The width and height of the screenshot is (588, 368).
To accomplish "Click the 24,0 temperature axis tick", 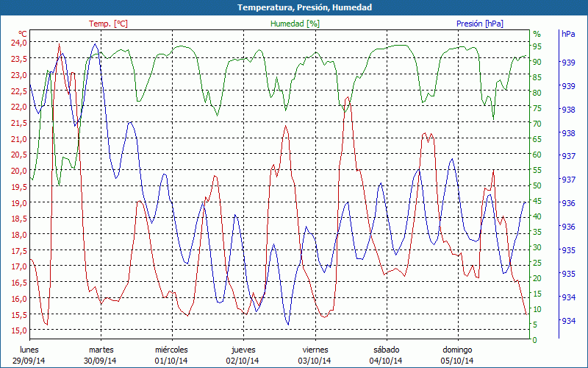I will pos(18,43).
